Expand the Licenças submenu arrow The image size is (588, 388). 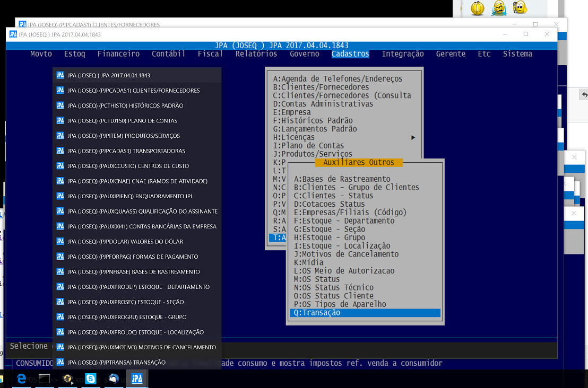pyautogui.click(x=413, y=137)
